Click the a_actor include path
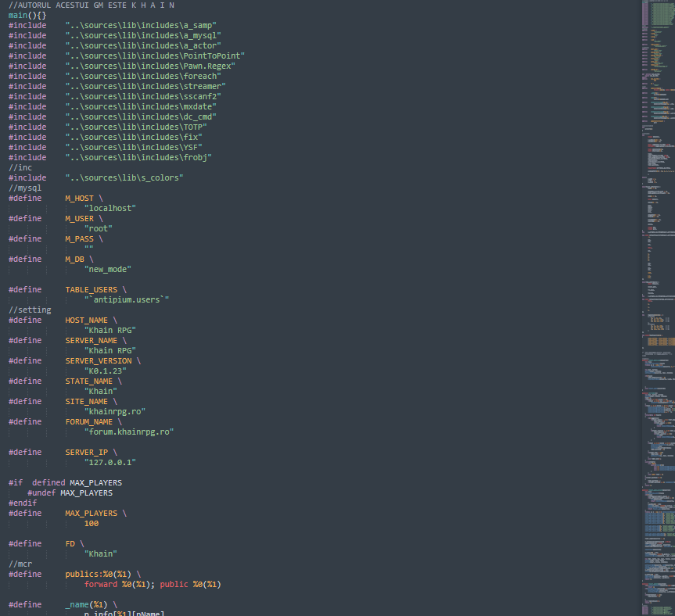675x616 pixels. point(143,45)
